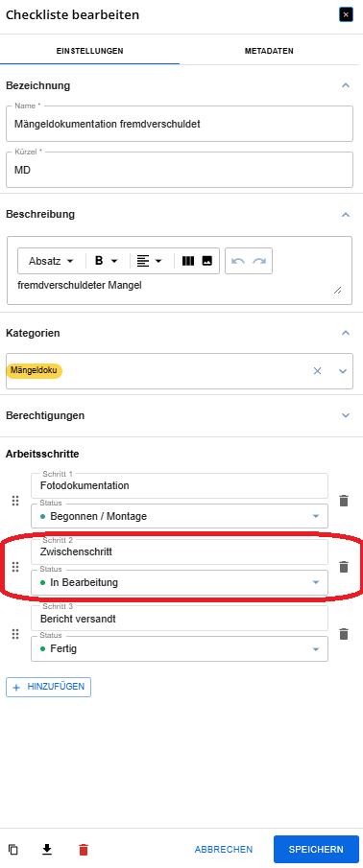Edit the Name field Mängeldokumentation fremdverschuldet

pyautogui.click(x=180, y=124)
